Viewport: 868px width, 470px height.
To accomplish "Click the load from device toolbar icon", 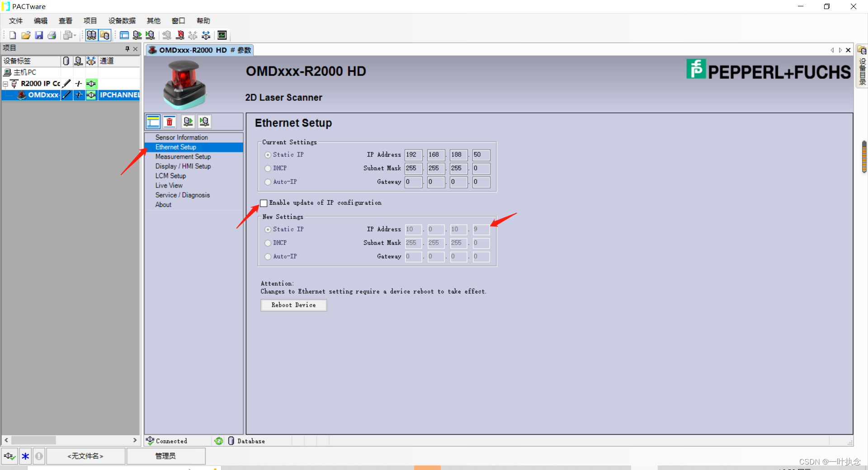I will click(x=137, y=35).
